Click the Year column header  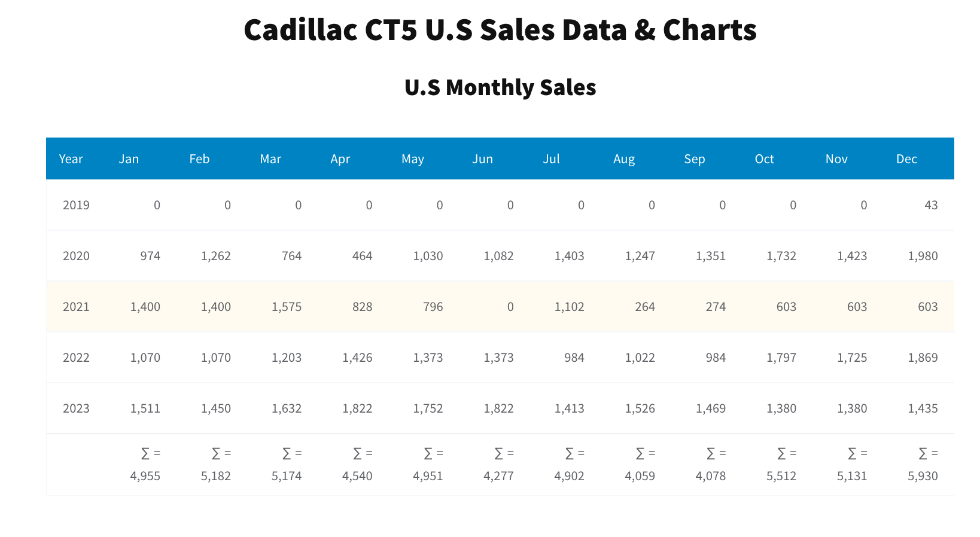(71, 159)
